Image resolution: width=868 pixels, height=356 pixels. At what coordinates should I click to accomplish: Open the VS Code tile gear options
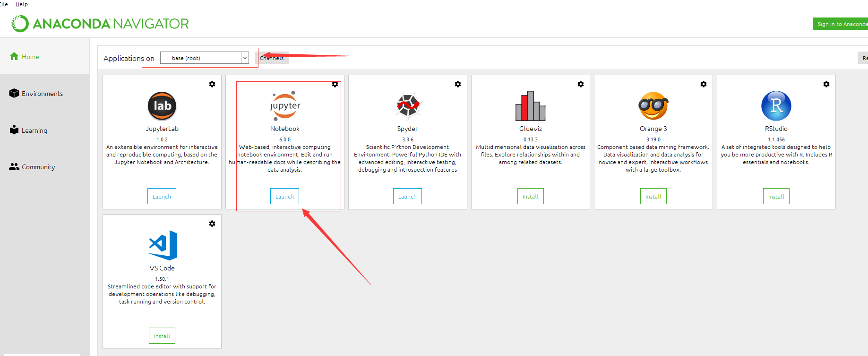pyautogui.click(x=212, y=224)
